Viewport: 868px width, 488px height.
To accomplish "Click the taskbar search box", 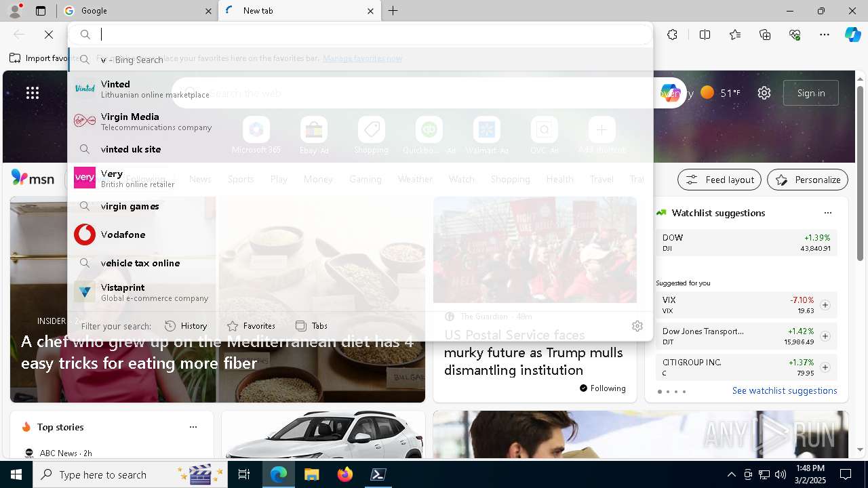I will pyautogui.click(x=131, y=474).
